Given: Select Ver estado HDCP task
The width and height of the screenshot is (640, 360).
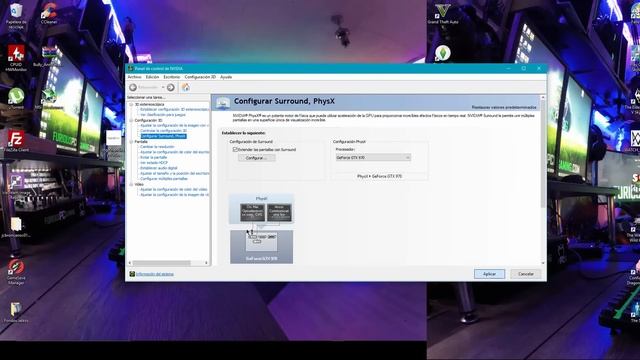Looking at the screenshot, I should click(x=154, y=162).
